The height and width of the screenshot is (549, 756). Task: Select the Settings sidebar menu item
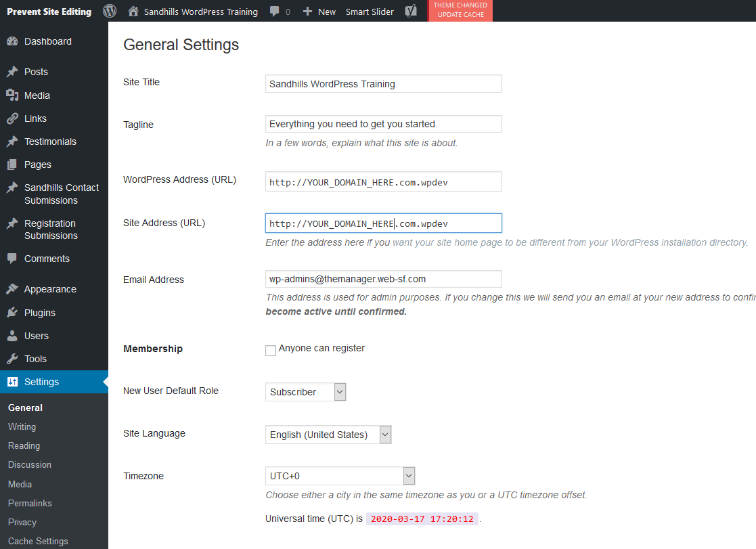pyautogui.click(x=54, y=382)
